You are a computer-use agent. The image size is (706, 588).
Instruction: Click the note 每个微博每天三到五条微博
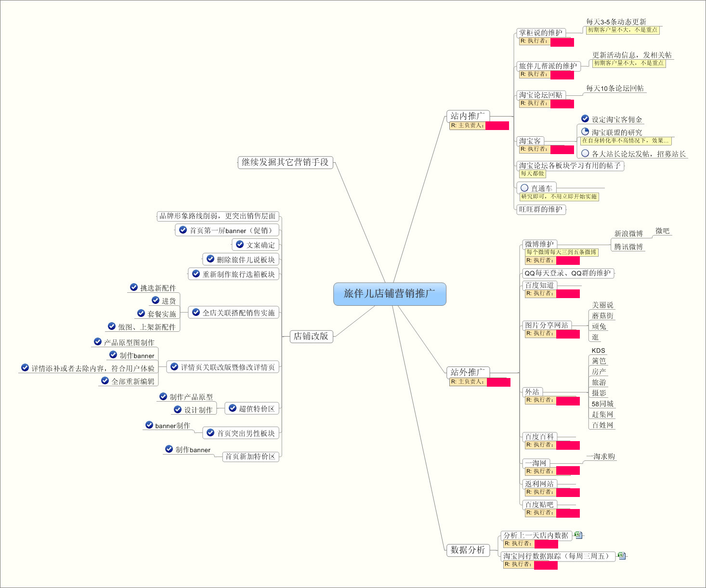(562, 252)
